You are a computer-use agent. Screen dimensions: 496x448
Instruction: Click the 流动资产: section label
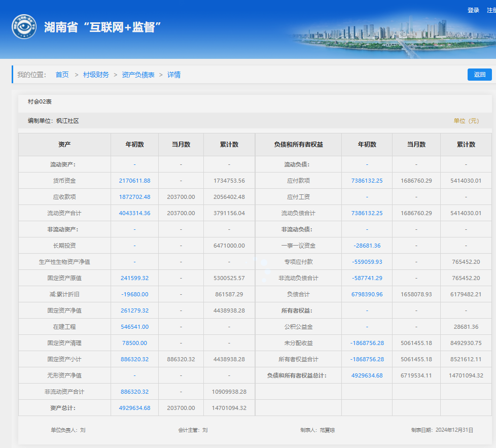pyautogui.click(x=63, y=164)
